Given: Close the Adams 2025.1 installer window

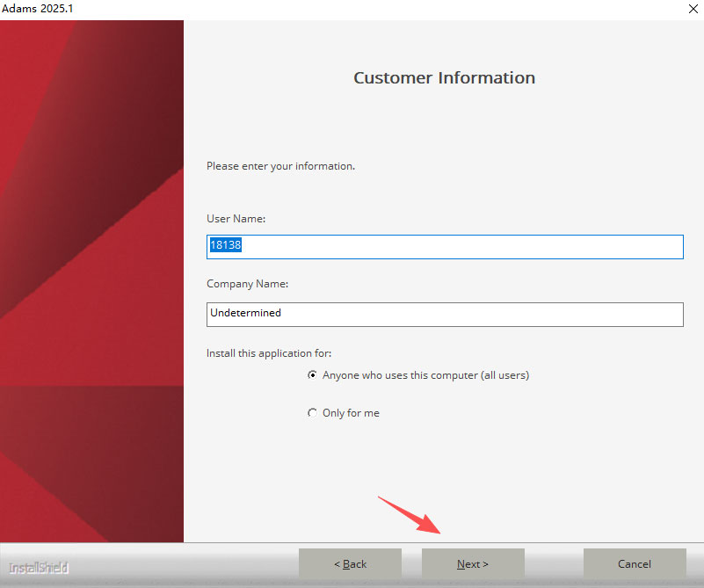Looking at the screenshot, I should (693, 9).
